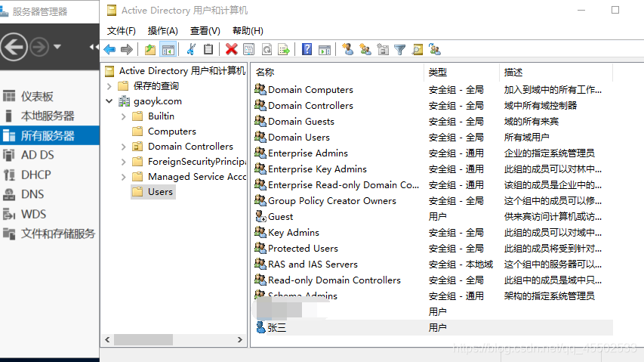Screen dimensions: 644x362
Task: Toggle the show/hide console tree icon
Action: [168, 50]
